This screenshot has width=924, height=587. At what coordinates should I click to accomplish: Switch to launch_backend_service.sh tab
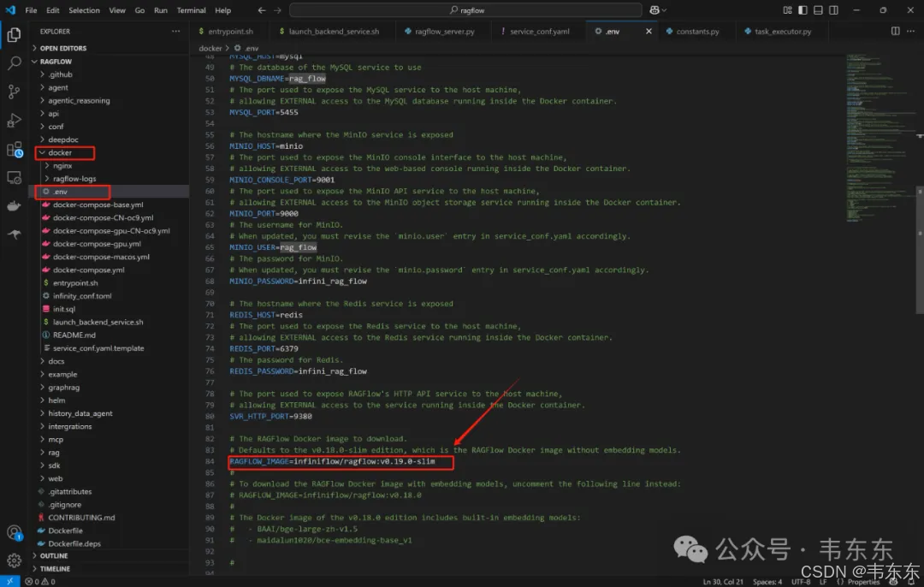(333, 32)
